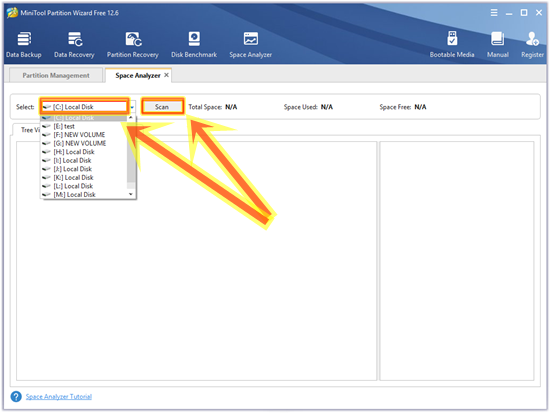Pick [J:] Local Disk in the dropdown

pyautogui.click(x=84, y=169)
